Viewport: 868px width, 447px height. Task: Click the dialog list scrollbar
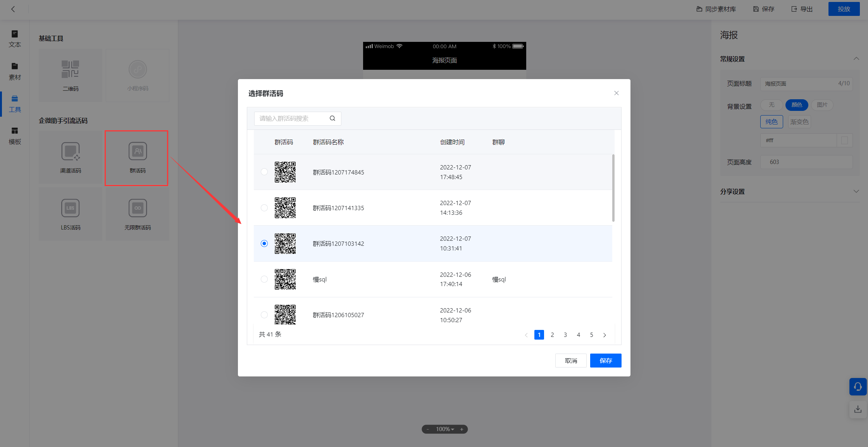613,188
